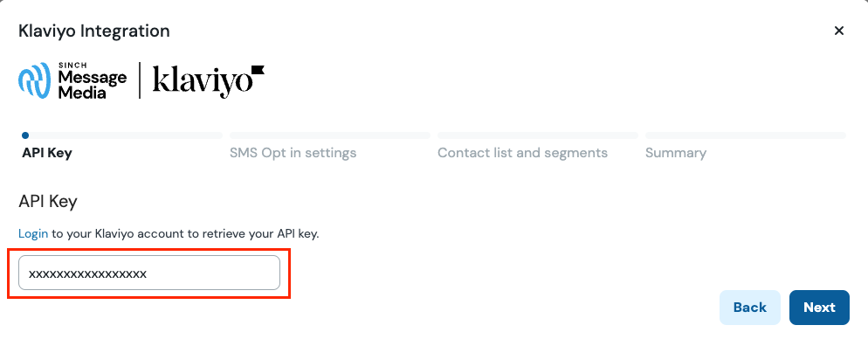
Task: Proceed with the Next button
Action: pyautogui.click(x=819, y=308)
